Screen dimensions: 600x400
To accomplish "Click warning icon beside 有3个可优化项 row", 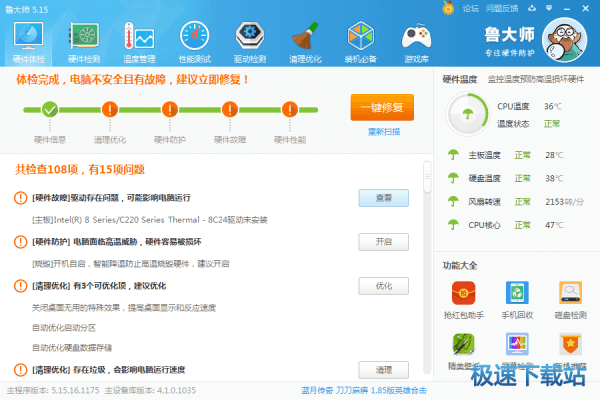I will (21, 286).
